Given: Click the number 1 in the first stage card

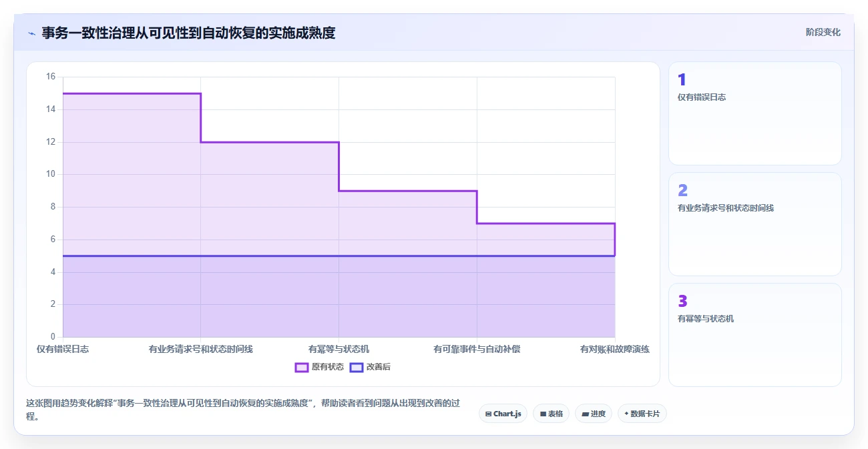Looking at the screenshot, I should point(682,80).
